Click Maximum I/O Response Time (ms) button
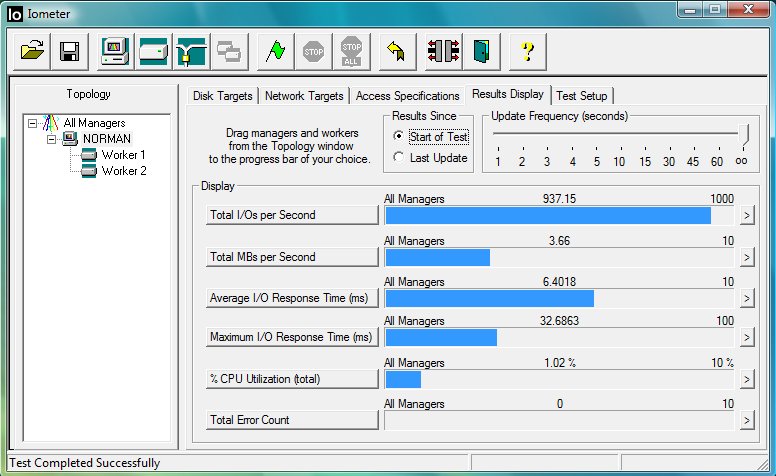776x476 pixels. point(292,337)
